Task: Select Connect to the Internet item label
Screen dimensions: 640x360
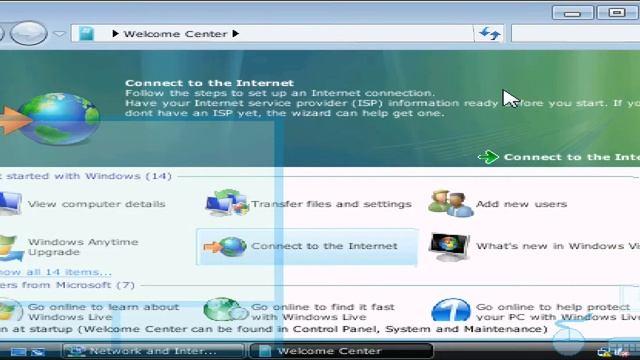Action: (x=324, y=246)
